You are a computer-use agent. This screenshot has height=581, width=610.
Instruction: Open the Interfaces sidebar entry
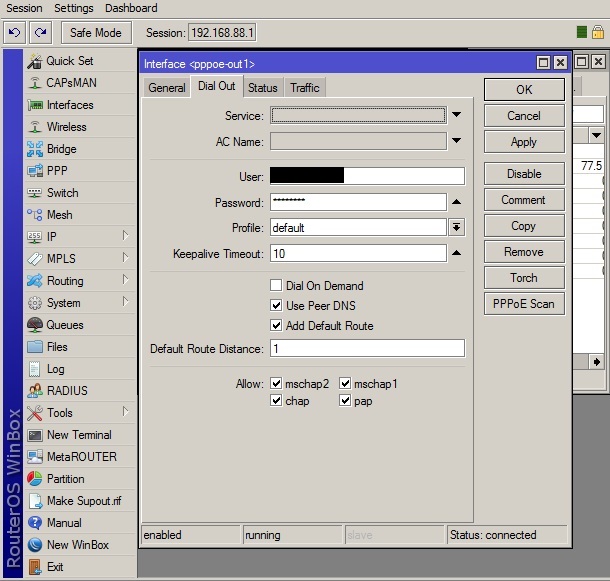coord(81,105)
